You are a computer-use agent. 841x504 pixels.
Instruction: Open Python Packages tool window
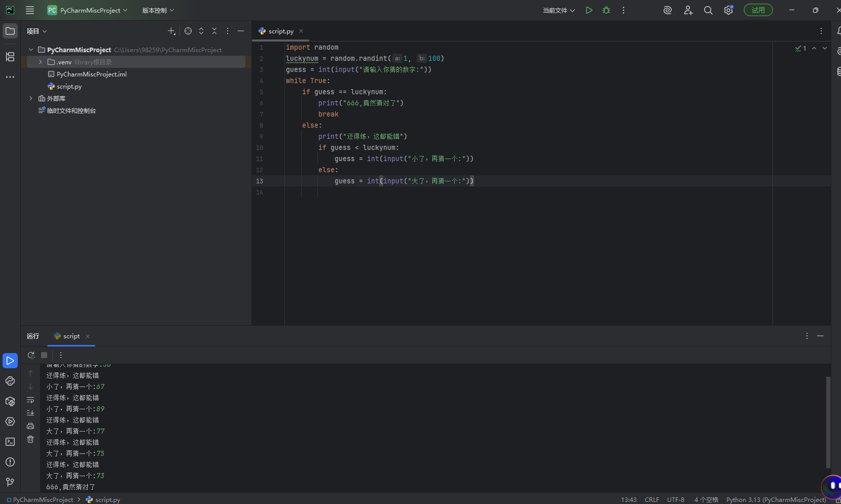[10, 401]
